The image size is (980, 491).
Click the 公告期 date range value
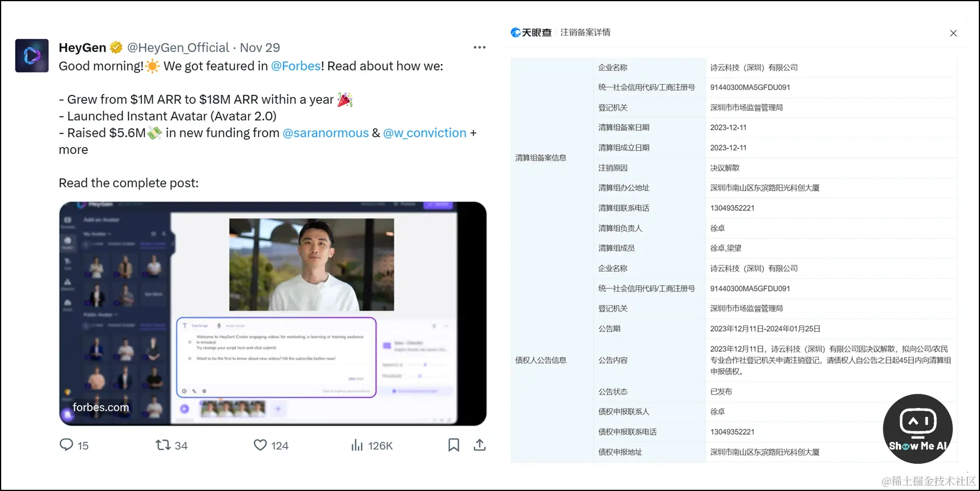pos(765,329)
